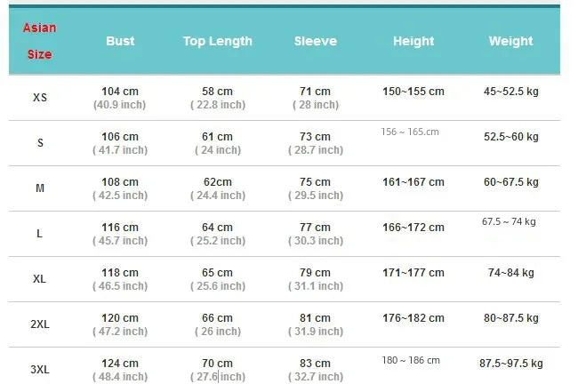Click the 62cm top length value

pos(217,182)
